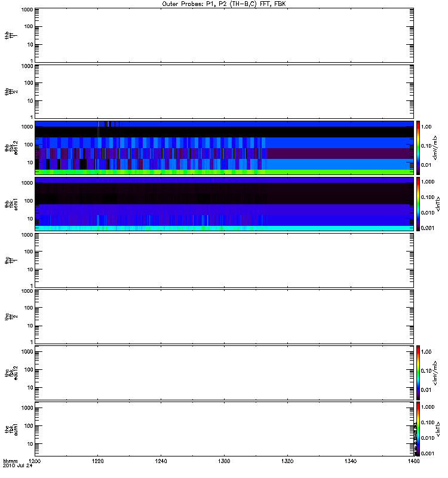
Task: Select the thb fbk edc12 spectrogram panel
Action: point(224,148)
